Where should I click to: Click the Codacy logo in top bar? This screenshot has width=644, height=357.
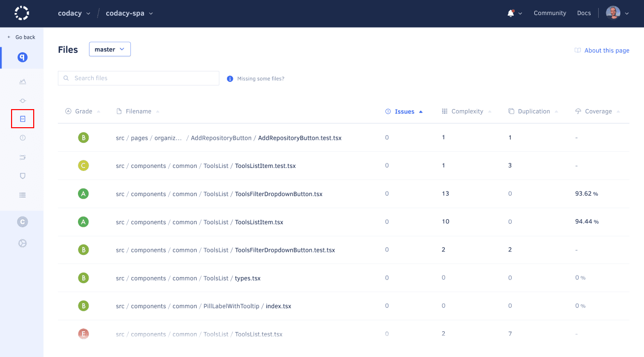tap(22, 13)
